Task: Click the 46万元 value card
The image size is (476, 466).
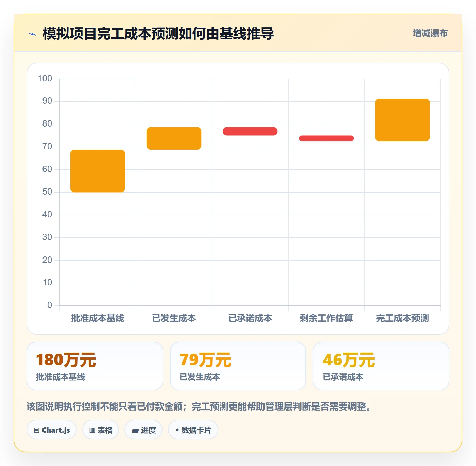Action: click(x=381, y=366)
